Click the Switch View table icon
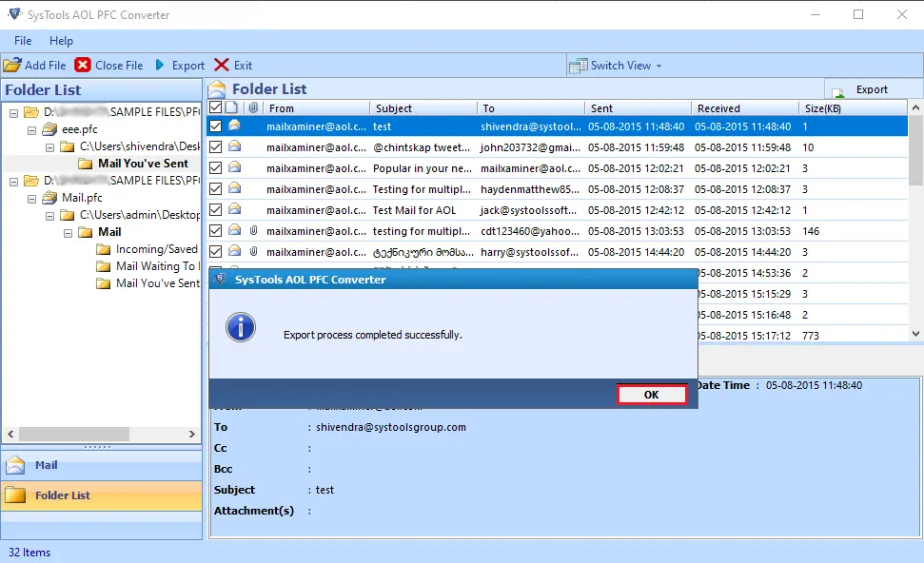The width and height of the screenshot is (924, 563). [578, 66]
